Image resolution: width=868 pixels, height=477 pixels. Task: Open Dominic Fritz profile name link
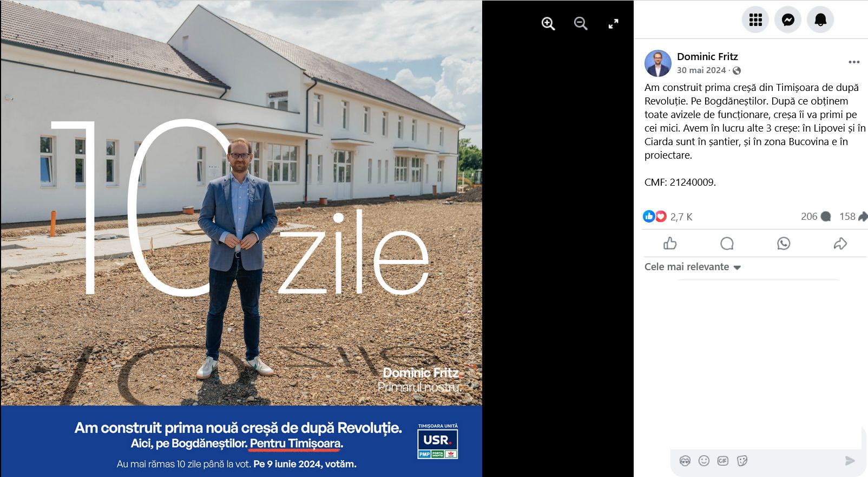coord(707,56)
